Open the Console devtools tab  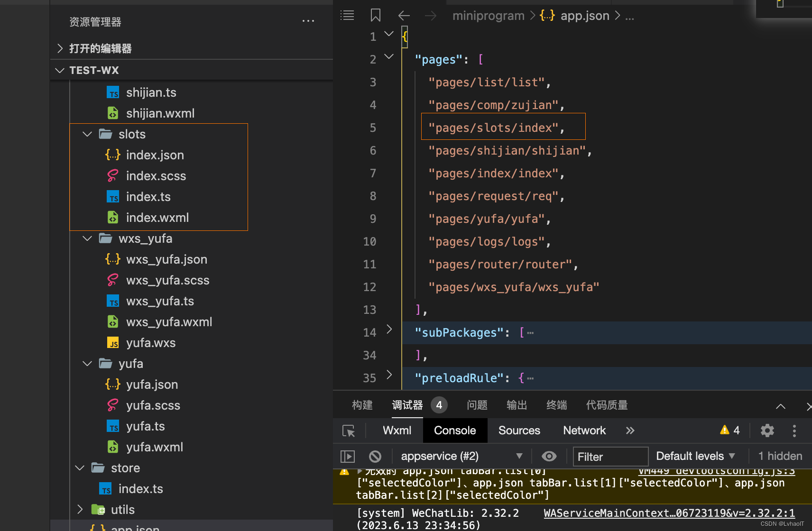pos(455,430)
